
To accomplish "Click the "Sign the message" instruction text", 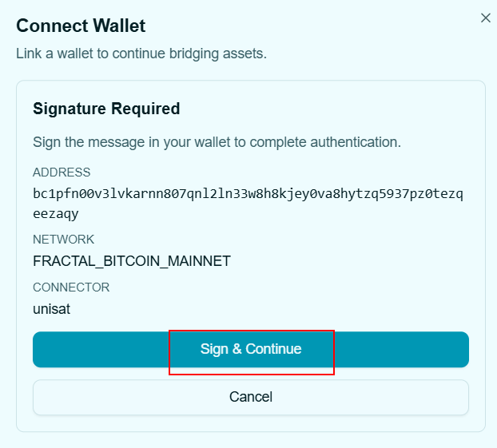I will coord(217,142).
